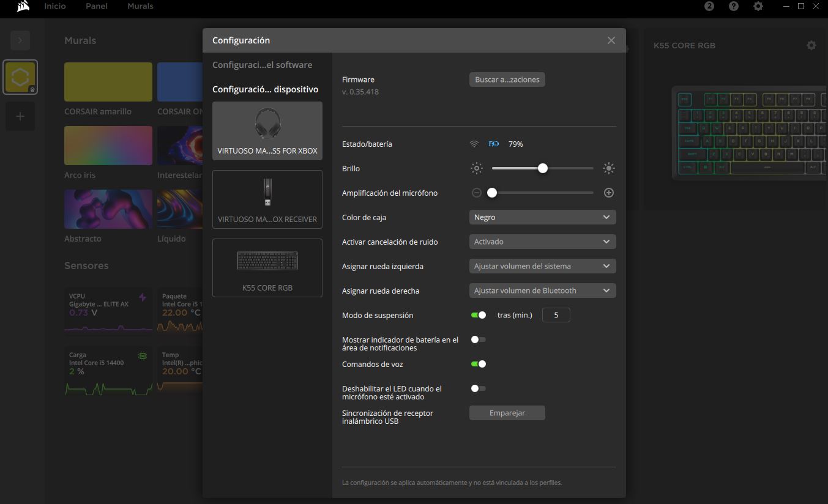Click the sleep timeout minutes field
This screenshot has height=504, width=828.
point(556,315)
